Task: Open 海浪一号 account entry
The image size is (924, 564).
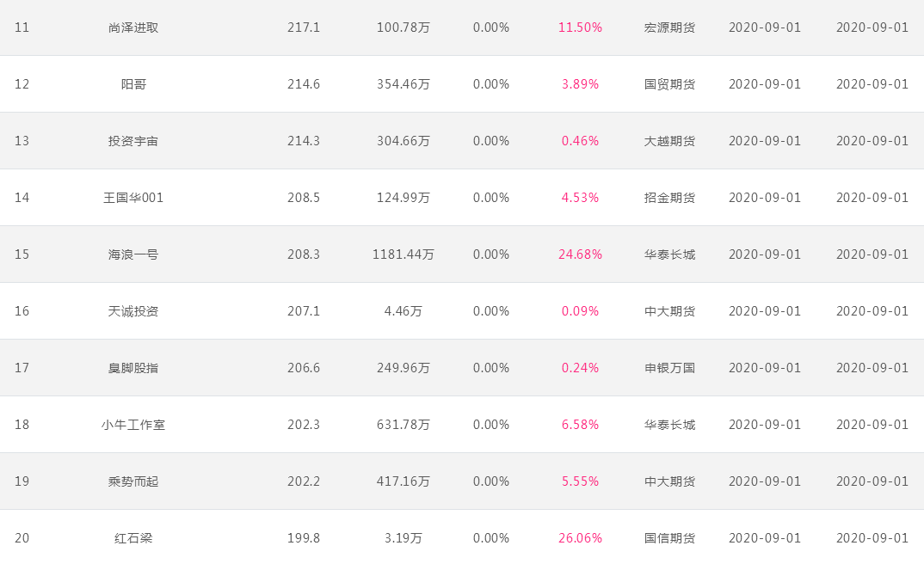Action: click(133, 254)
